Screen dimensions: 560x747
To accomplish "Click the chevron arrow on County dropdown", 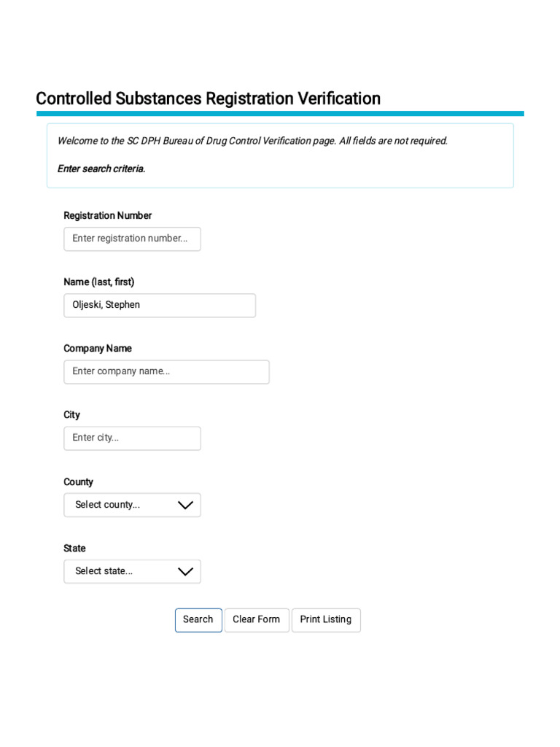I will click(x=185, y=505).
